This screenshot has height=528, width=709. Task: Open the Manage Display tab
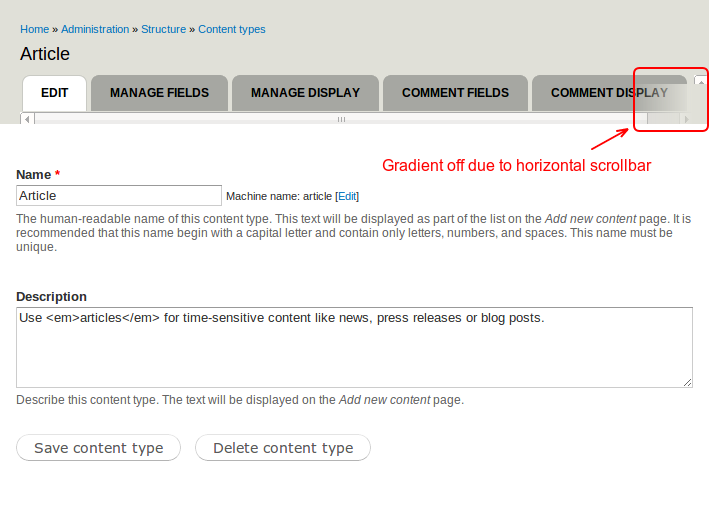(305, 93)
